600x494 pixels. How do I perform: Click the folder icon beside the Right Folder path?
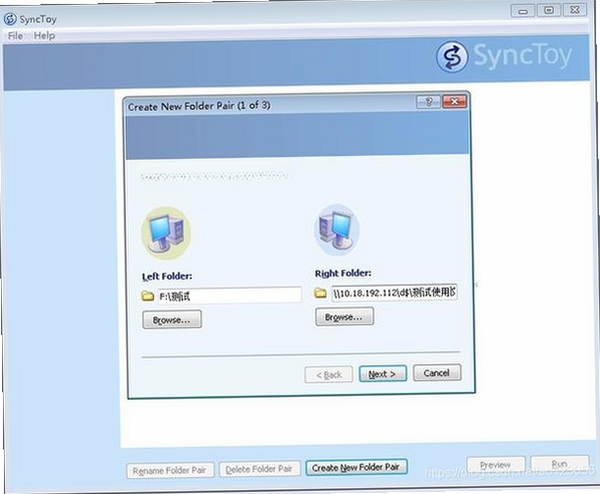pyautogui.click(x=320, y=293)
